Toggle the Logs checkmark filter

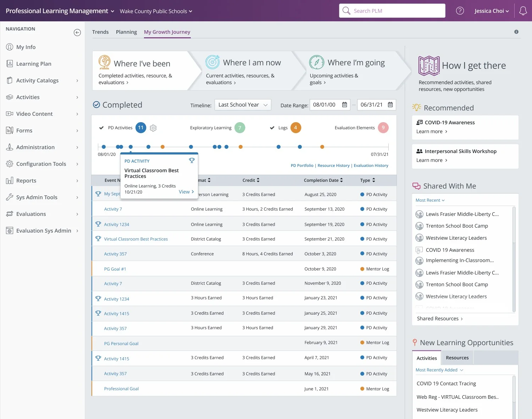coord(272,128)
